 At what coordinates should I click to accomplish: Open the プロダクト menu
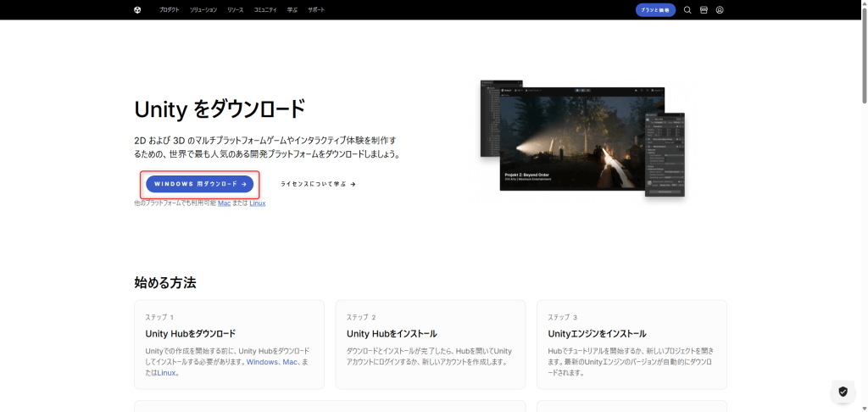tap(169, 10)
